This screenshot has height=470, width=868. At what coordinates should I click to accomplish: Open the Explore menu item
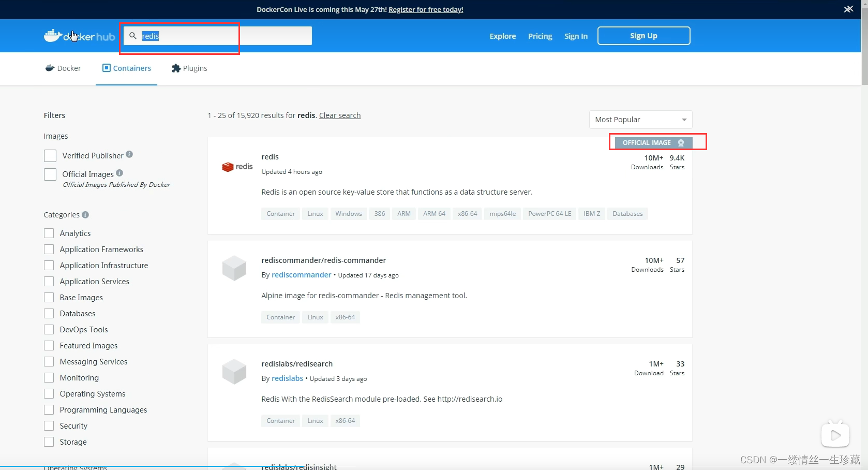tap(503, 36)
